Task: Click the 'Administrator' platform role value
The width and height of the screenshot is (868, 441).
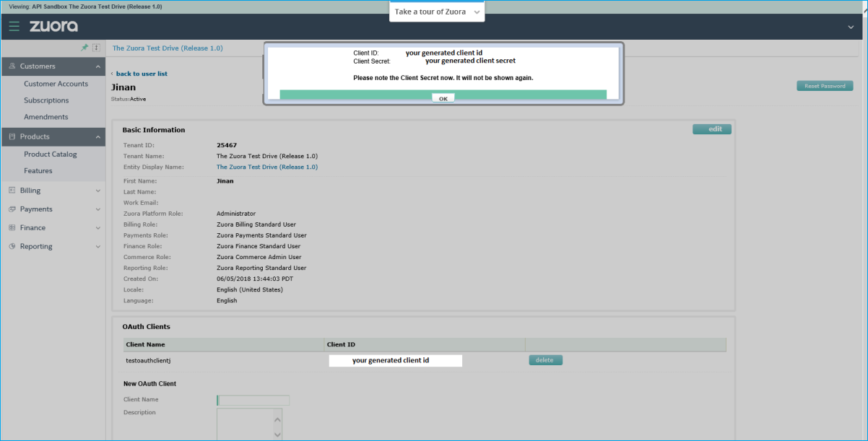Action: coord(236,214)
